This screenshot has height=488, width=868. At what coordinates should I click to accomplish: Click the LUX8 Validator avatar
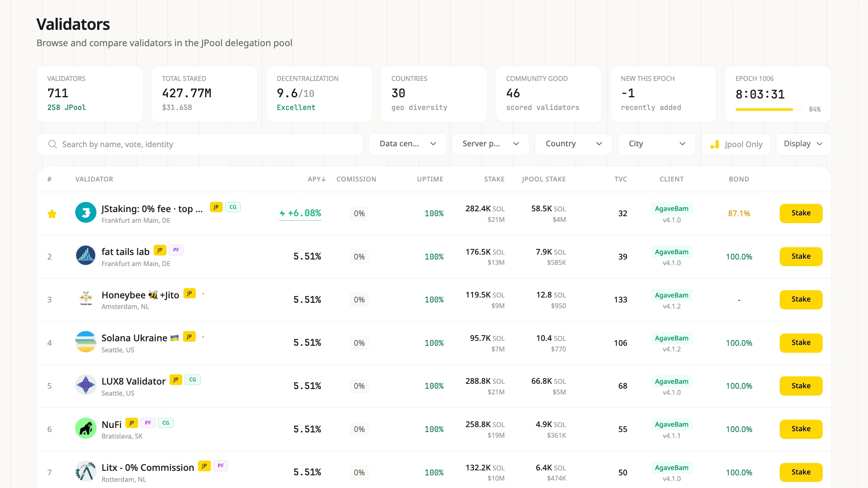(86, 385)
